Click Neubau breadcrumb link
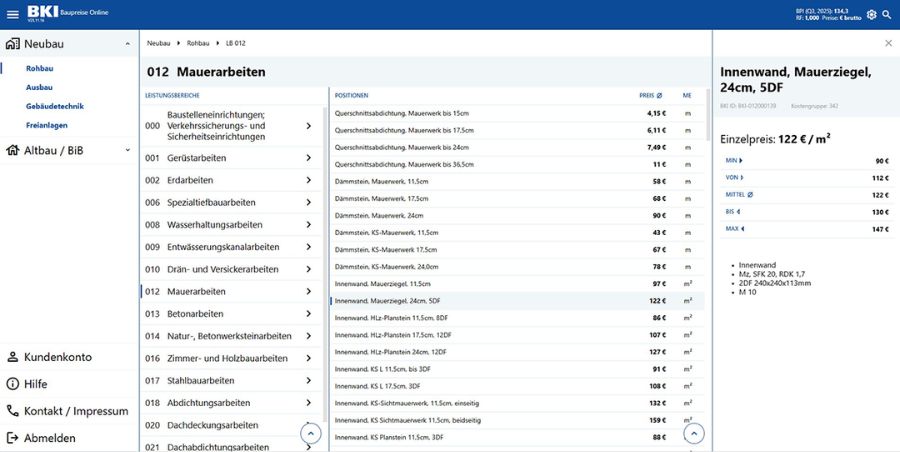The image size is (900, 452). point(158,43)
